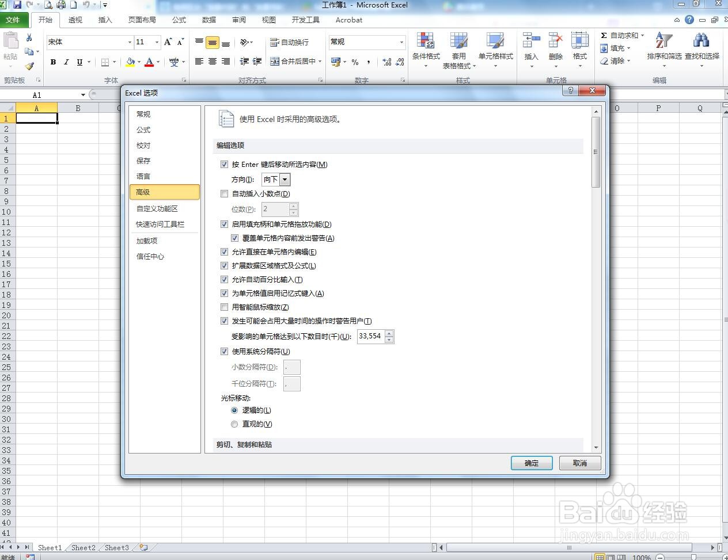Select 信任中心 Trust Center category
728x560 pixels.
coord(165,257)
